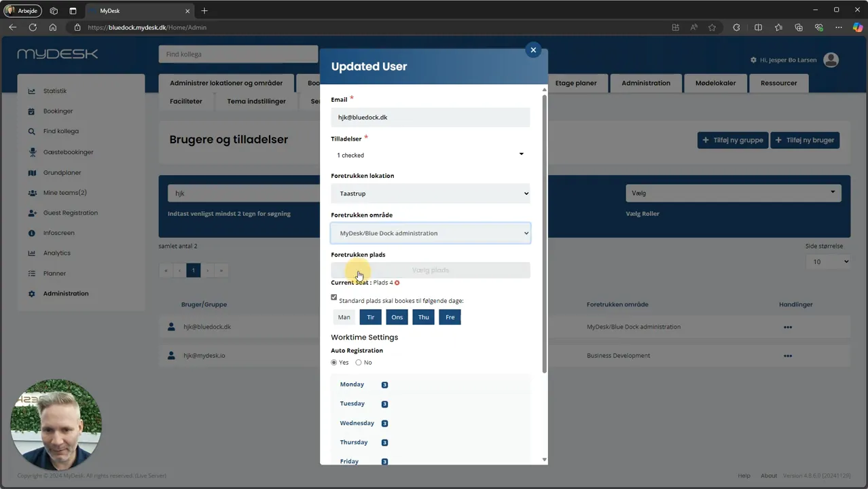Open Mine teams(2) in sidebar
Screen dimensions: 868x489
click(x=65, y=193)
